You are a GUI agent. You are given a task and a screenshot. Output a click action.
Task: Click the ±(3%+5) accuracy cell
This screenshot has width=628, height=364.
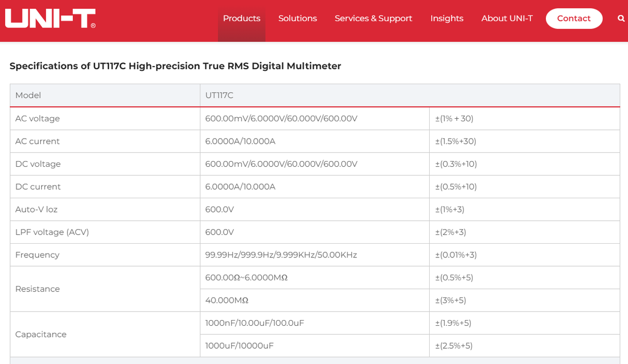[x=524, y=300]
